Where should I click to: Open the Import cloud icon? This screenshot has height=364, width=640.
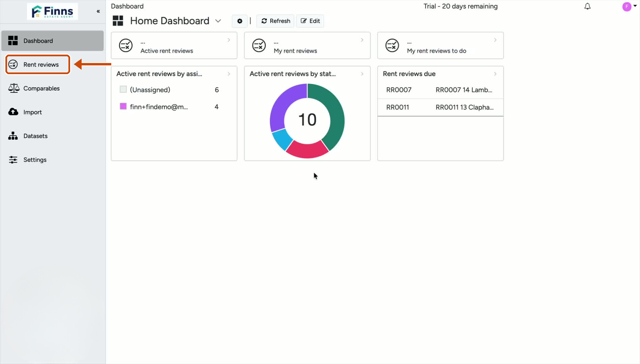pos(13,112)
